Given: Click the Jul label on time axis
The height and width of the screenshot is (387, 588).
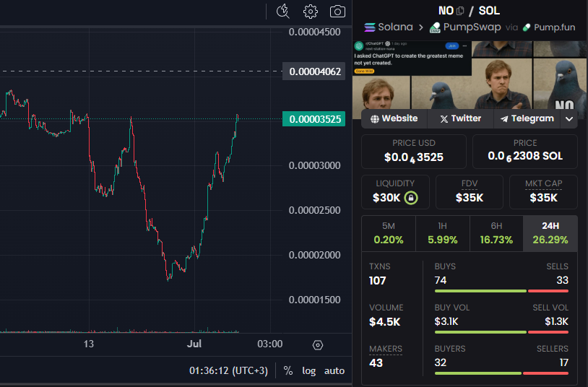Looking at the screenshot, I should click(194, 344).
